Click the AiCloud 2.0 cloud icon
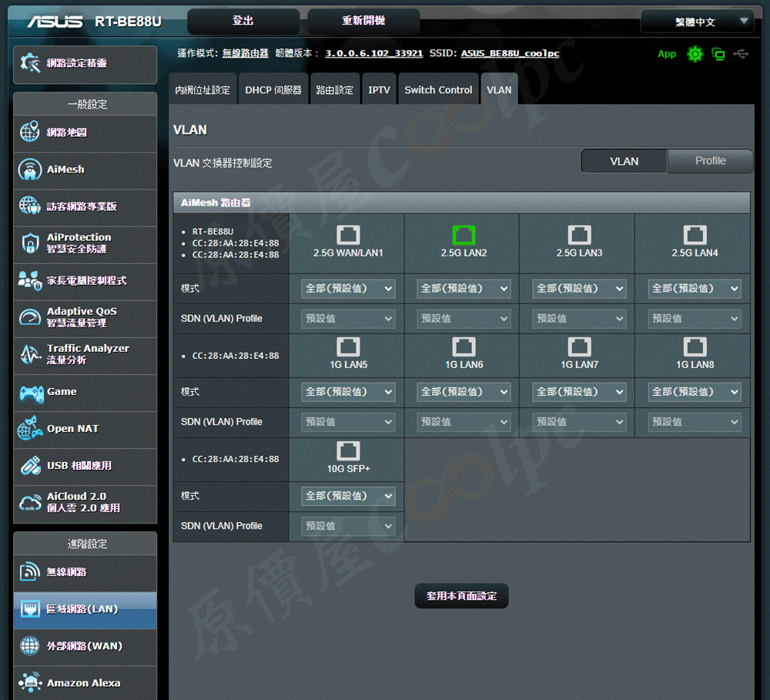 [30, 502]
